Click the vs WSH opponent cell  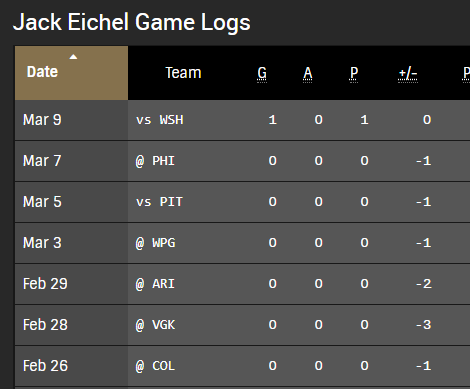tap(160, 120)
